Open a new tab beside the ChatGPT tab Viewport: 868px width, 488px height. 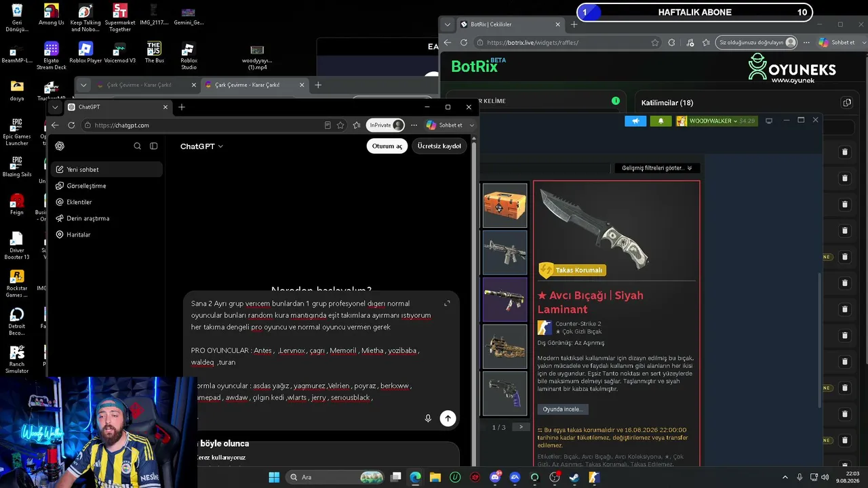tap(182, 107)
